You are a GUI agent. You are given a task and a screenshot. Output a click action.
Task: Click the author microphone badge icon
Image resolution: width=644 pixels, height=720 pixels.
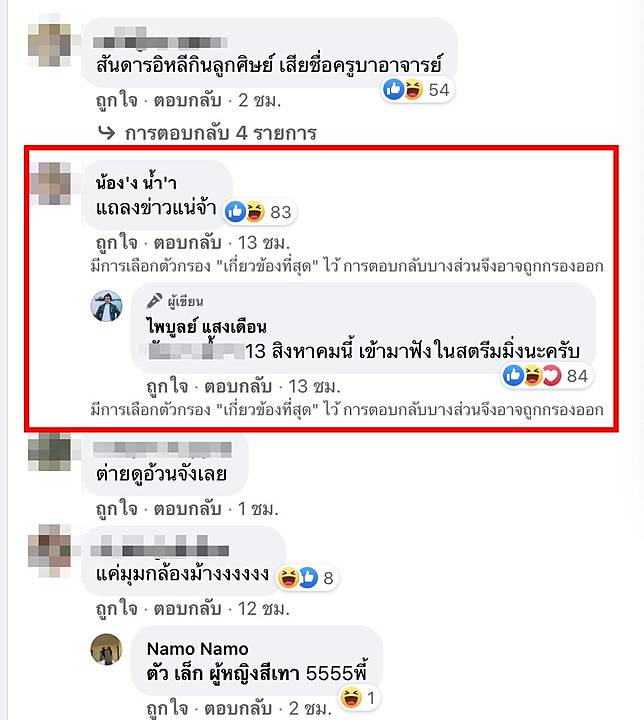tap(154, 301)
